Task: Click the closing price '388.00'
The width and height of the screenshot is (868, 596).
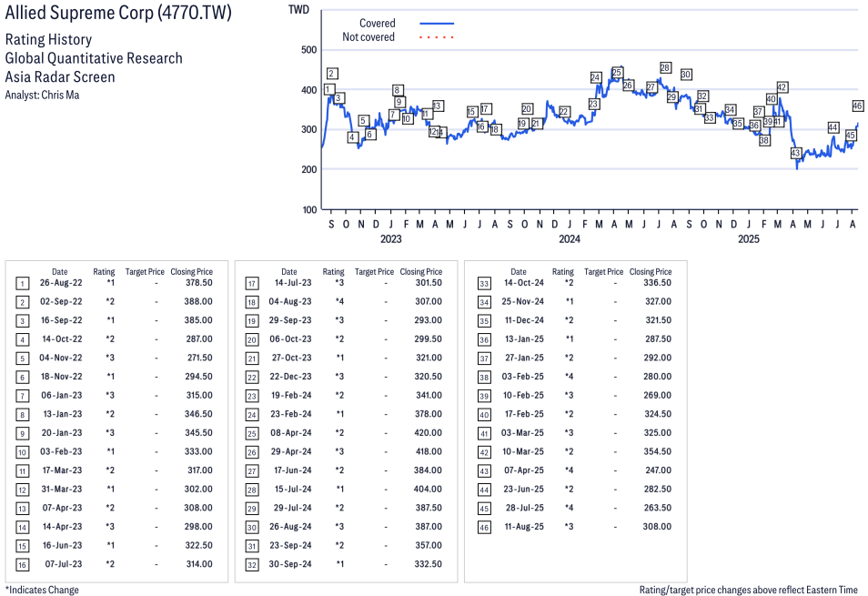Action: coord(198,301)
